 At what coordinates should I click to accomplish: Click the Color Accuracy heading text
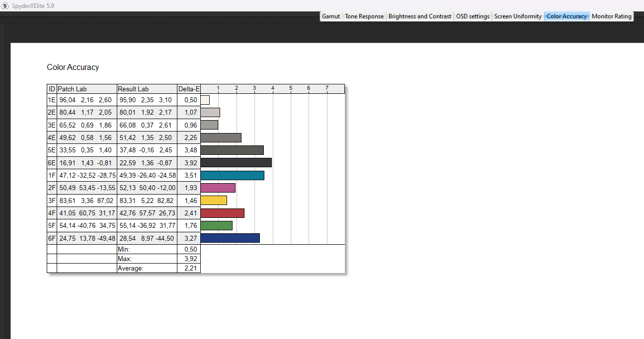(73, 68)
